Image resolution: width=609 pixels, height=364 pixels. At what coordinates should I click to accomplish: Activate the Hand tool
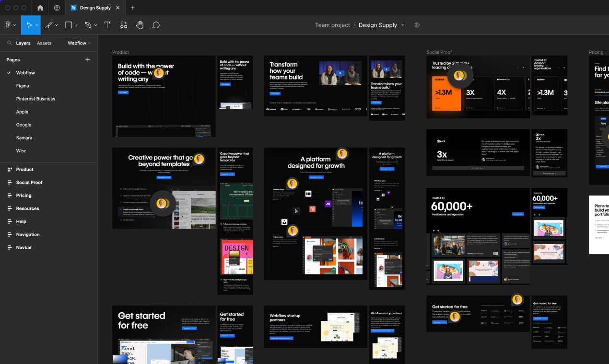[x=140, y=25]
